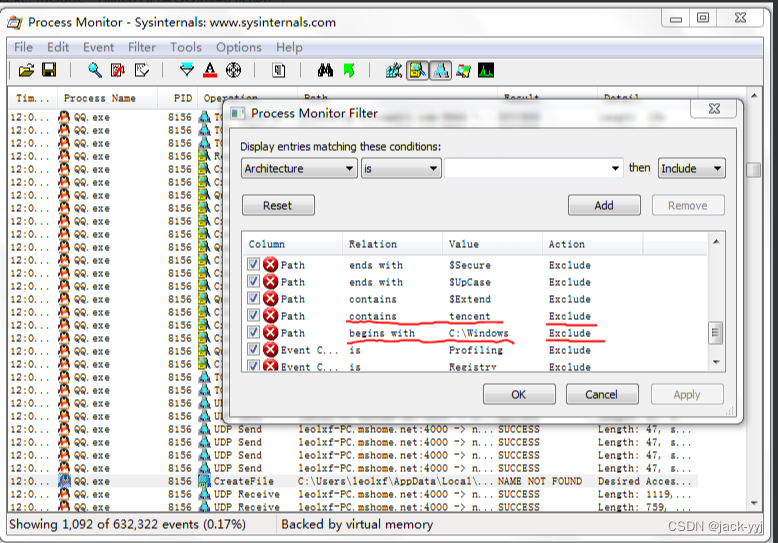Image resolution: width=778 pixels, height=543 pixels.
Task: Toggle Show Process and Thread Activity button
Action: [x=464, y=70]
